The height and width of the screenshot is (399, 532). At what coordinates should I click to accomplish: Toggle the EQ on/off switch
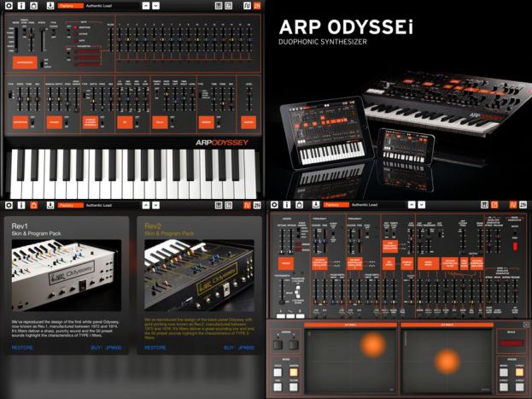(137, 122)
